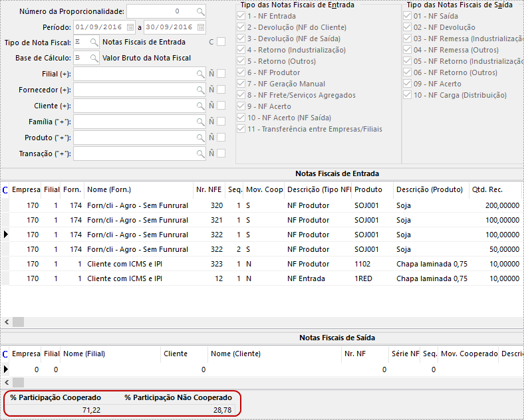Open lookup magnifier in Cliente field
This screenshot has height=420, width=524.
pos(200,106)
